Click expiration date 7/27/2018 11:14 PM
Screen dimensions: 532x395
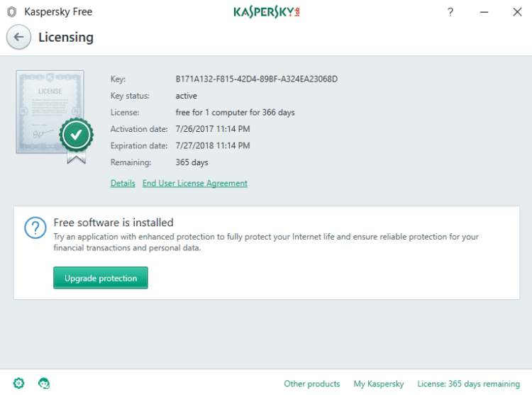pyautogui.click(x=213, y=145)
